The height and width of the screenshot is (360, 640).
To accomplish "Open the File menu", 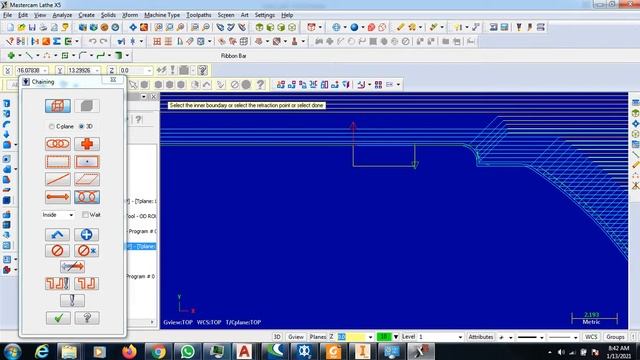I will tap(7, 15).
